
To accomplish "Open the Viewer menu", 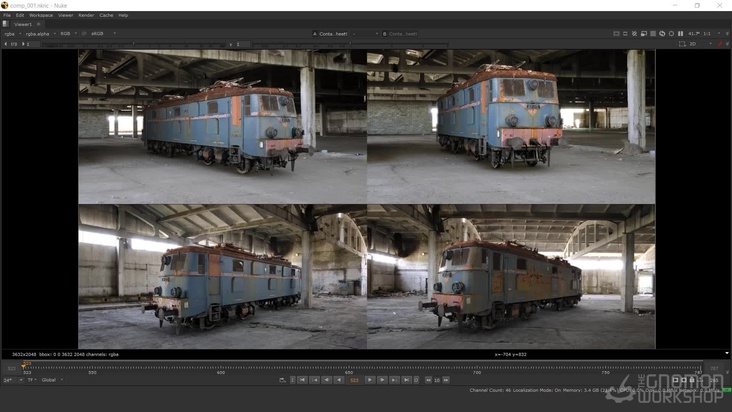I will [x=65, y=15].
